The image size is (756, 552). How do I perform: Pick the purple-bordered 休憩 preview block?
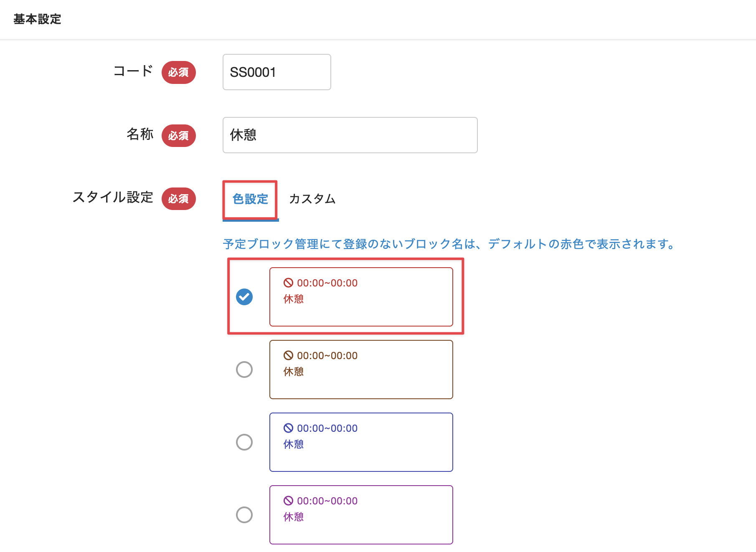tap(361, 515)
